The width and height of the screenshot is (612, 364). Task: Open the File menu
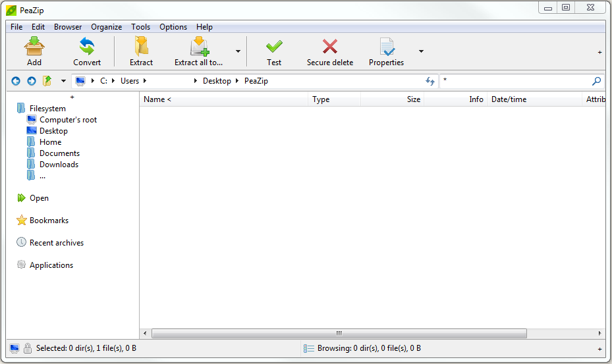click(16, 27)
